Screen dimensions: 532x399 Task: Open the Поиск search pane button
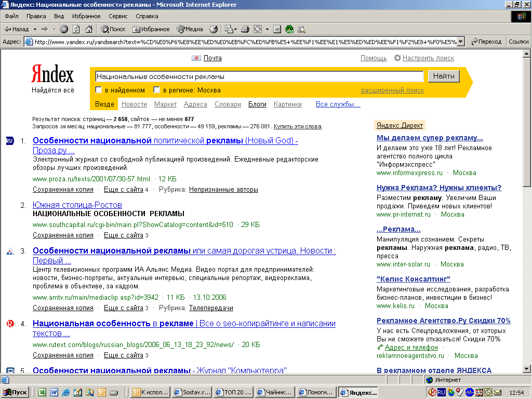point(113,29)
